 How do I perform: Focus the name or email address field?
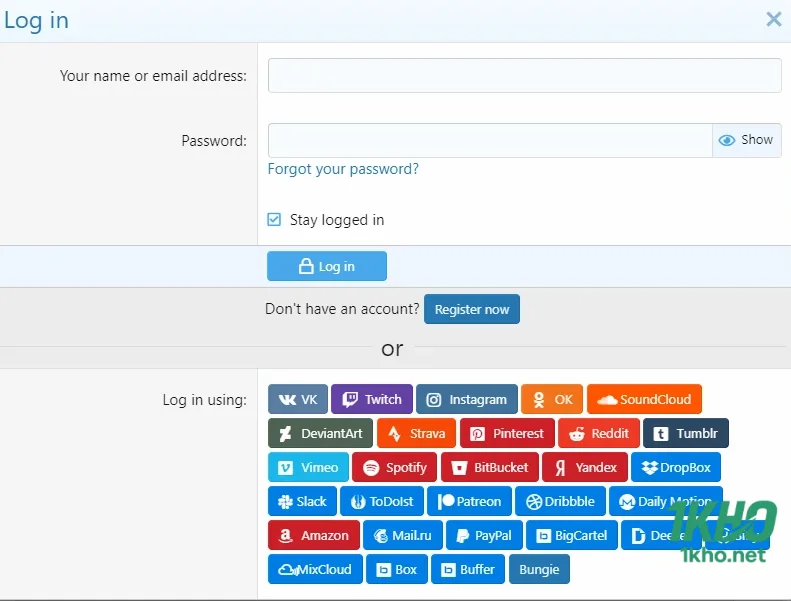(524, 76)
